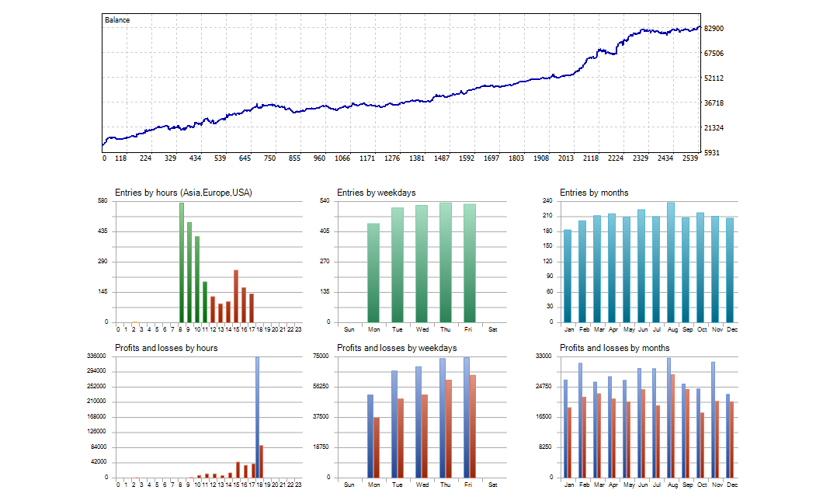The width and height of the screenshot is (830, 504).
Task: Click the Thu bar in Entries by weekdays
Action: (x=446, y=262)
